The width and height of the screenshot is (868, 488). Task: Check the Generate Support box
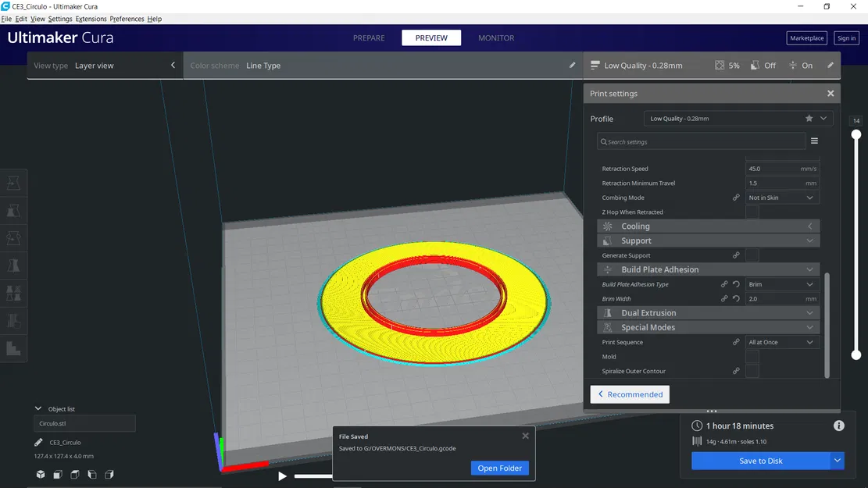752,255
